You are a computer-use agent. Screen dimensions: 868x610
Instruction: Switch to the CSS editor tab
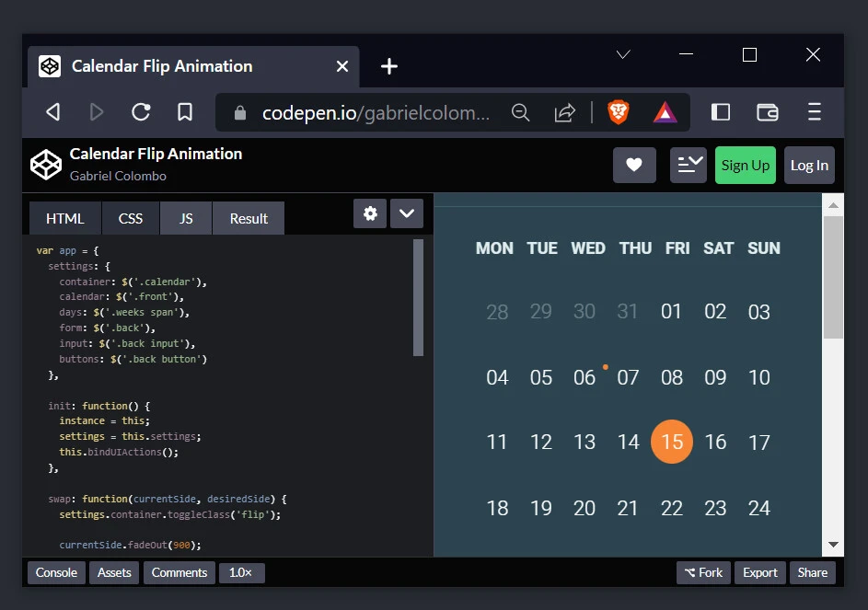coord(131,218)
